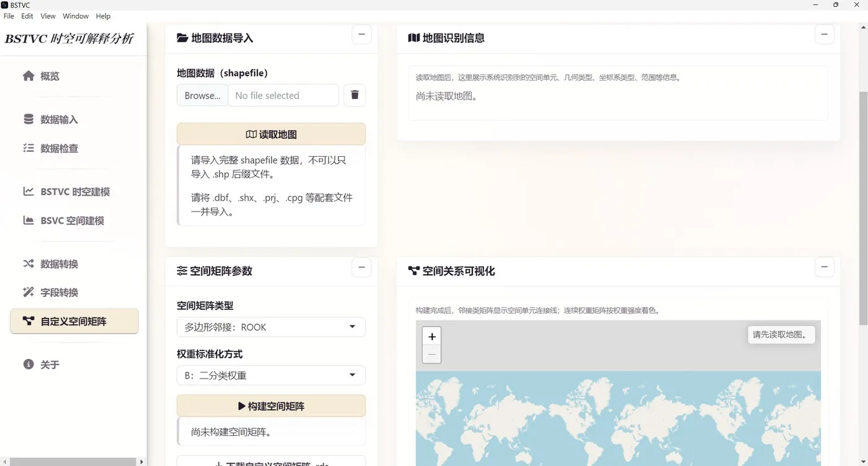Viewport: 868px width, 466px height.
Task: Open the Edit menu
Action: coord(27,16)
